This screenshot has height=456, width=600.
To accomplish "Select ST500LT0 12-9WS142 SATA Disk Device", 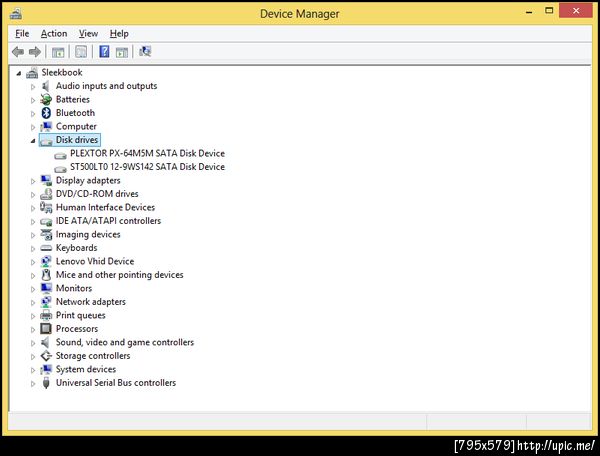I will (x=147, y=167).
